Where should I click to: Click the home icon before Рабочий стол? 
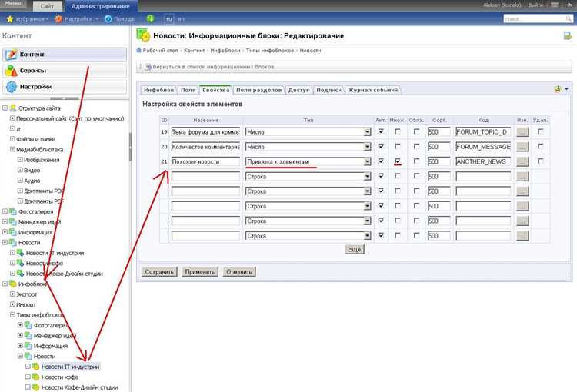[138, 51]
